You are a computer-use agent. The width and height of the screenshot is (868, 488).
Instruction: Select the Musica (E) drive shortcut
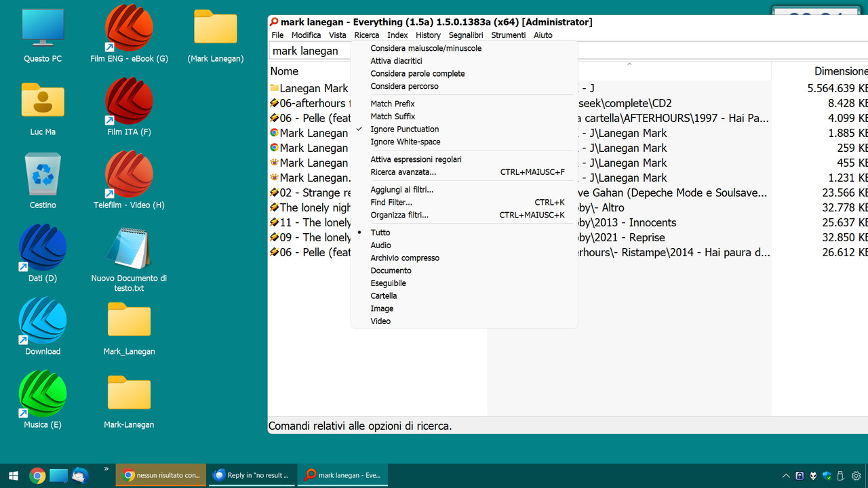pos(43,401)
